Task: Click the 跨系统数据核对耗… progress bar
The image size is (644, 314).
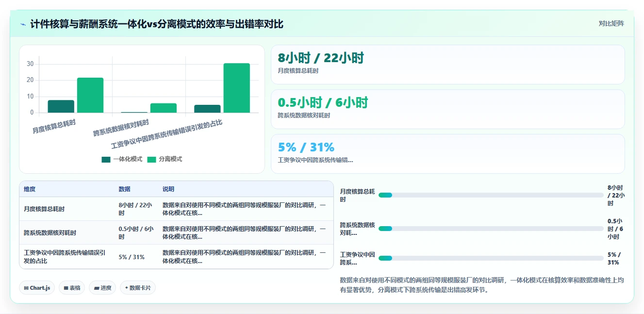Action: 491,229
